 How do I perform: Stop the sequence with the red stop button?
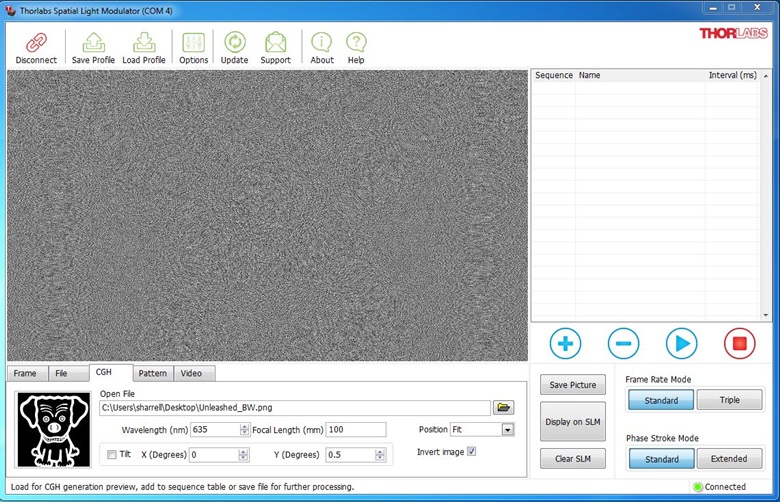tap(739, 343)
